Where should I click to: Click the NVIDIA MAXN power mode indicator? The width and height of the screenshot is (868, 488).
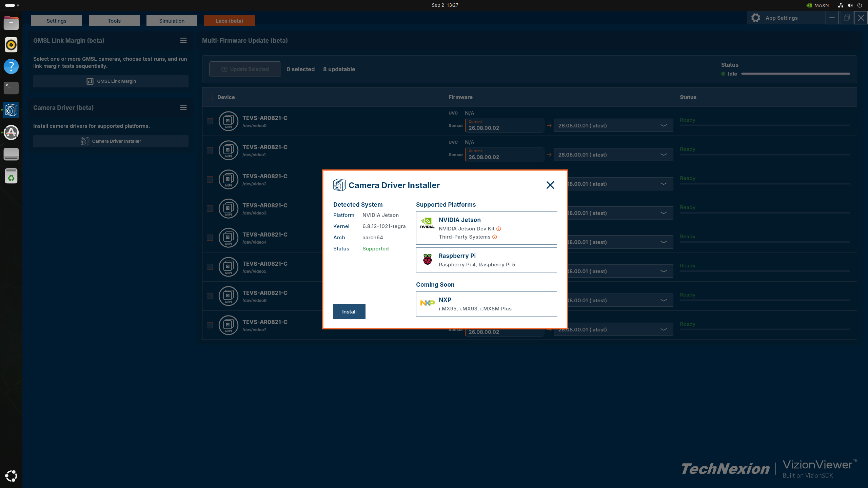tap(817, 5)
